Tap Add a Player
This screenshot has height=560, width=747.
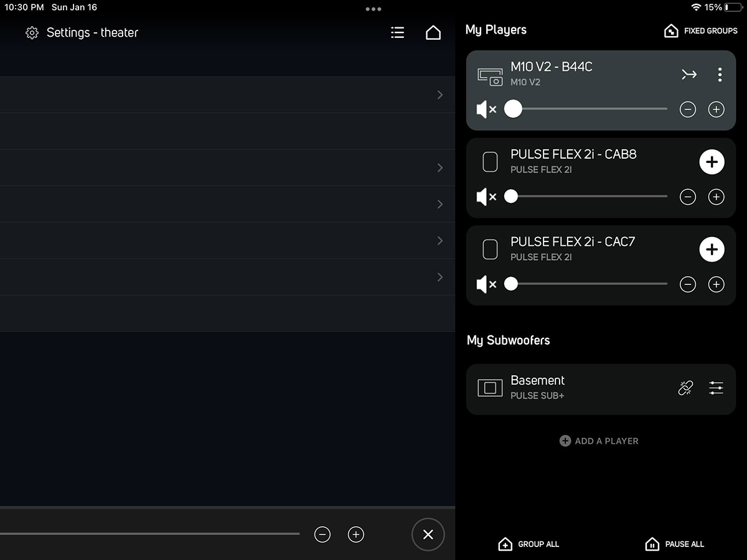pos(599,441)
